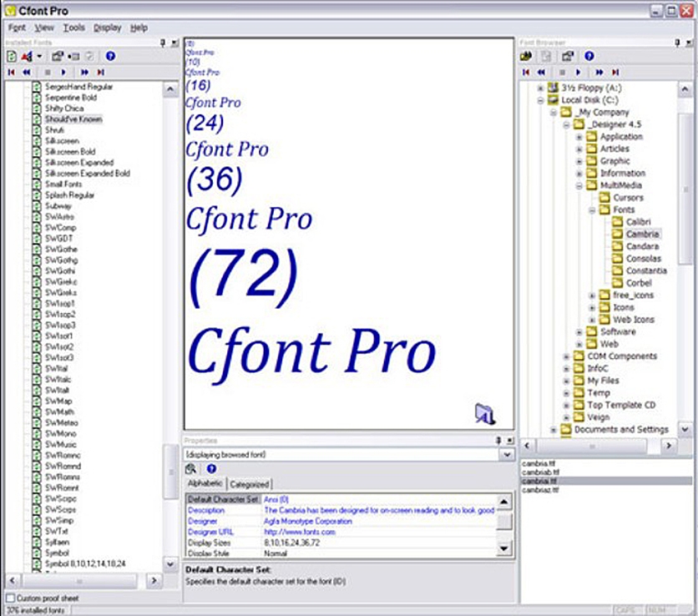The image size is (698, 616).
Task: Pin the Font Browser panel
Action: pos(677,43)
